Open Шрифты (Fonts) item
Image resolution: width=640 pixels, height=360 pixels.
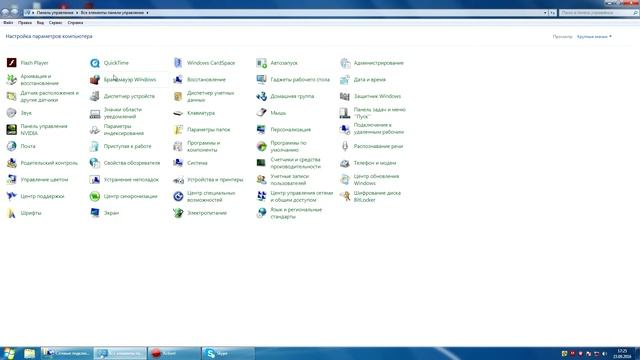[x=24, y=213]
